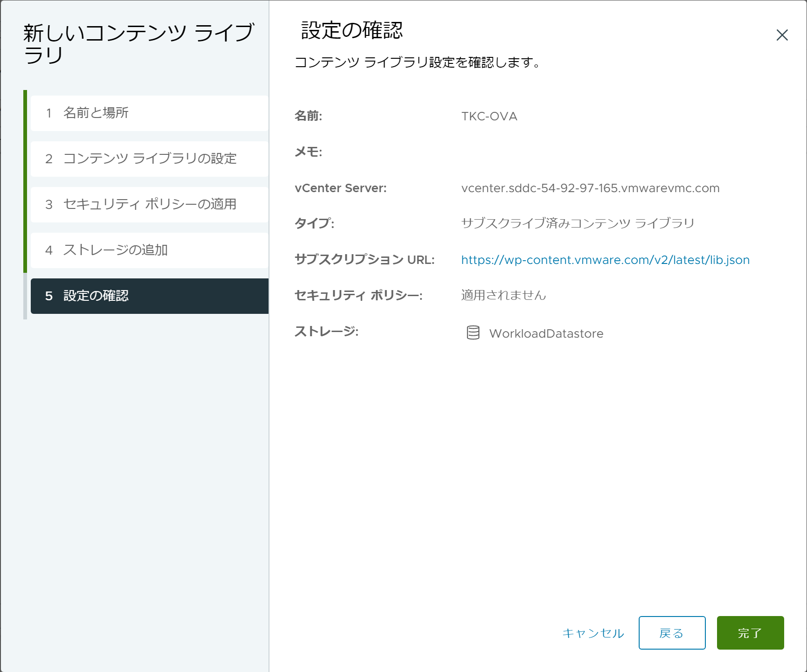Jump to step 3 セキュリティ ポリシーの適用

coord(149,204)
